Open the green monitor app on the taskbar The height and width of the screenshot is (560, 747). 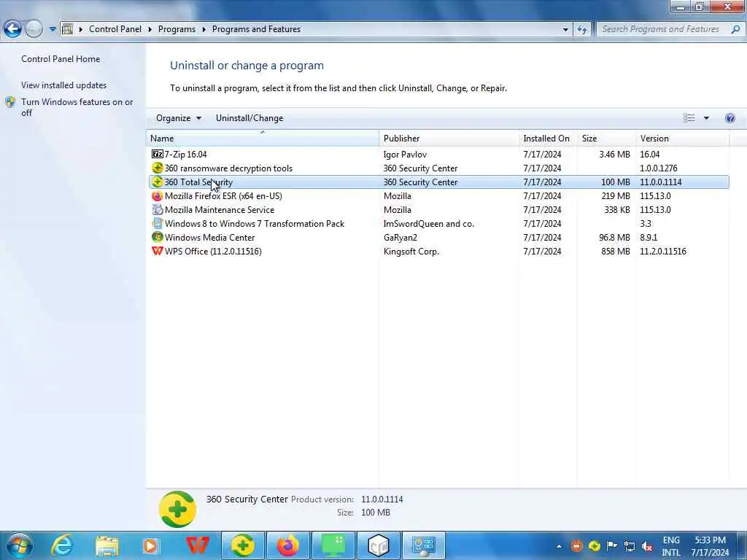[x=333, y=545]
